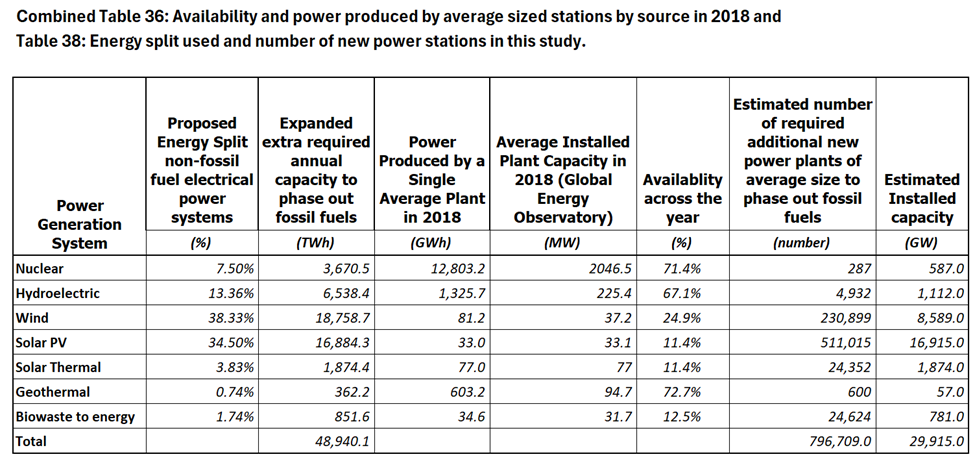
Task: Click the Nuclear row label
Action: (x=43, y=269)
